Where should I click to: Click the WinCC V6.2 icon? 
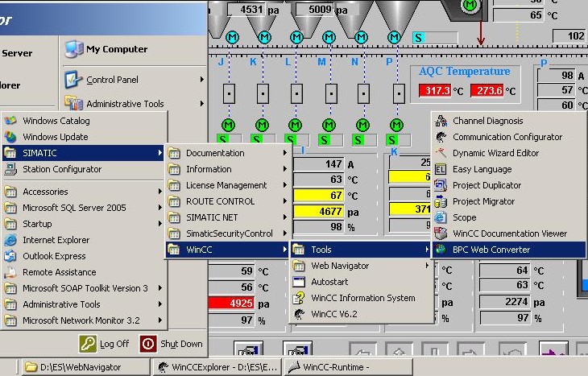(299, 314)
